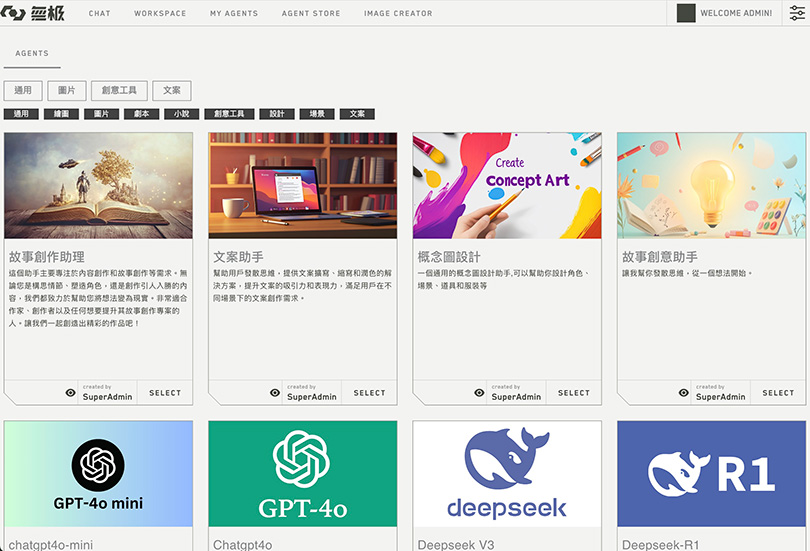This screenshot has height=551, width=810.
Task: Switch to the Agents tab
Action: [x=32, y=54]
